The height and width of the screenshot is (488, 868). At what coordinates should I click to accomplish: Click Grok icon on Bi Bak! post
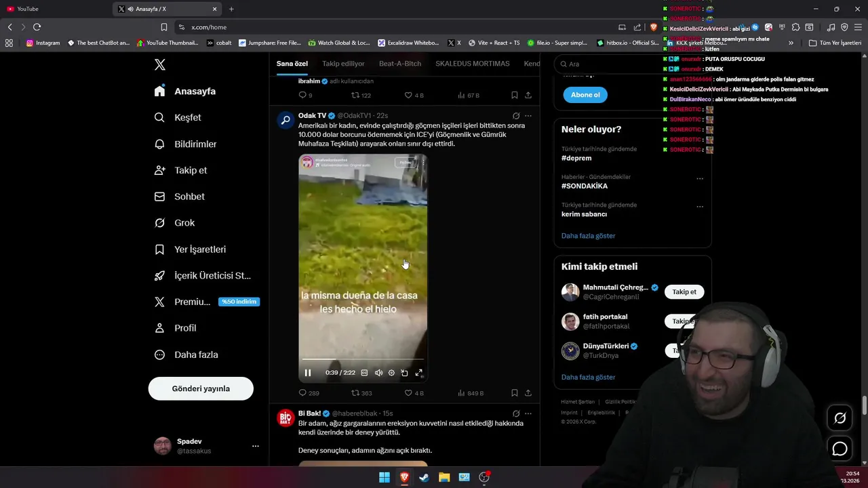(x=516, y=413)
